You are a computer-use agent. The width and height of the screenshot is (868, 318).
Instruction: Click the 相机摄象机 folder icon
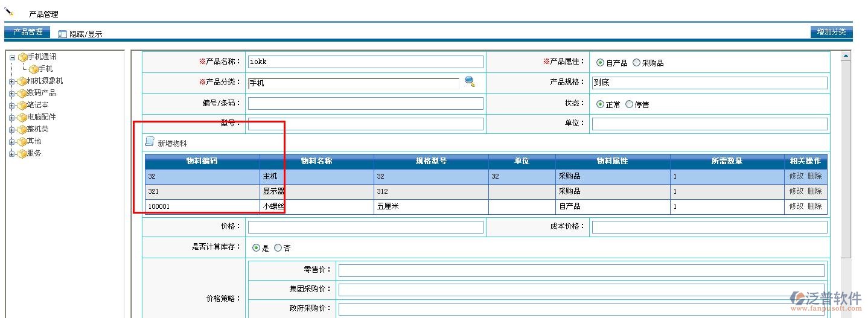click(x=22, y=81)
